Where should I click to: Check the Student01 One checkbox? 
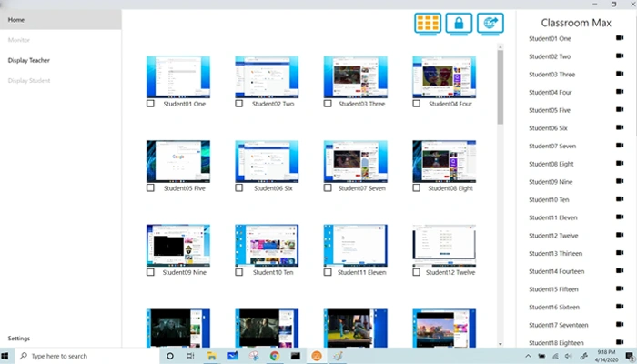(x=150, y=104)
